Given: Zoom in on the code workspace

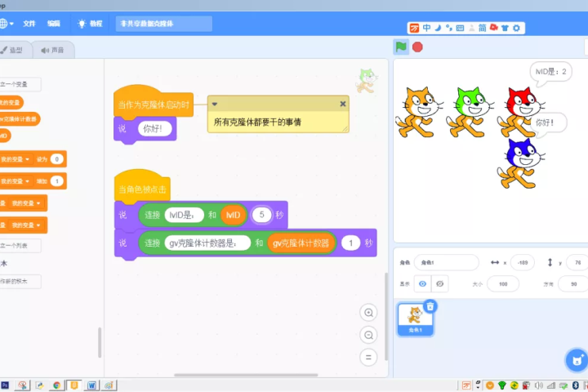Looking at the screenshot, I should (x=368, y=313).
